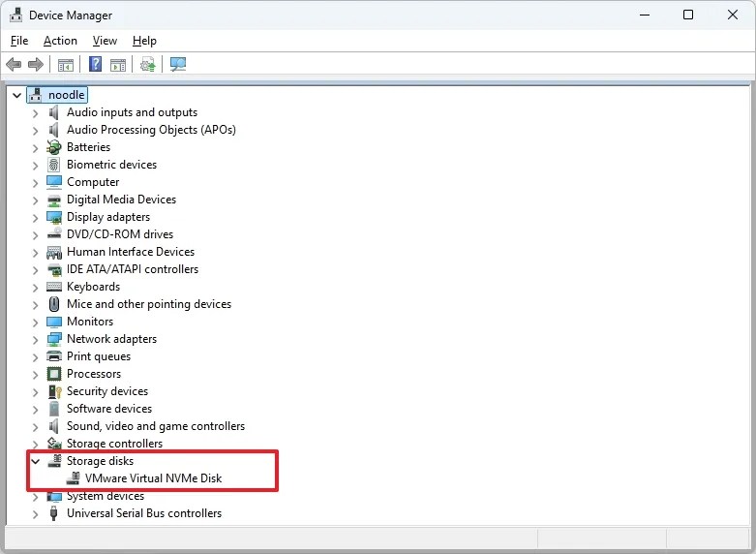Image resolution: width=756 pixels, height=554 pixels.
Task: Click the Network adapters icon
Action: [54, 339]
